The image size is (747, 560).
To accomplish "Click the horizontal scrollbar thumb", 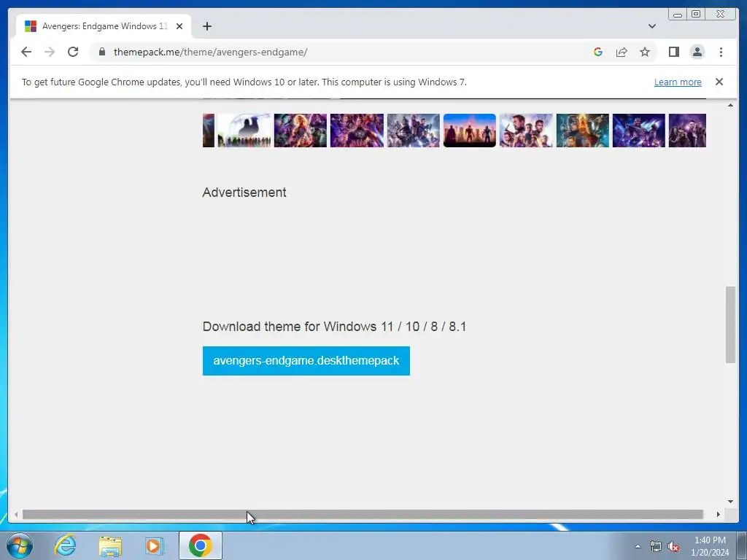I will (363, 514).
